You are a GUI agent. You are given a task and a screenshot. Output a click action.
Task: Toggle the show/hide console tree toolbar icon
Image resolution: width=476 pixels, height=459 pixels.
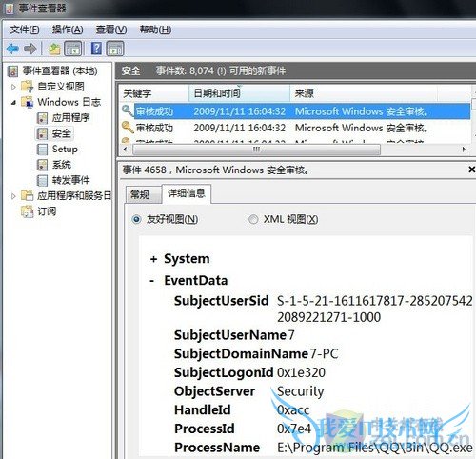(73, 49)
